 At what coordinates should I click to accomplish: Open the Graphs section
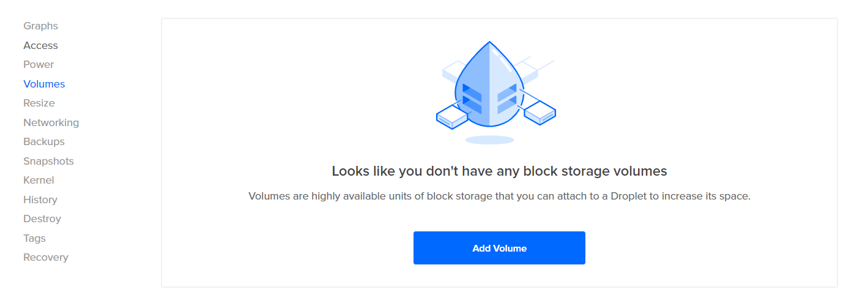pos(40,26)
